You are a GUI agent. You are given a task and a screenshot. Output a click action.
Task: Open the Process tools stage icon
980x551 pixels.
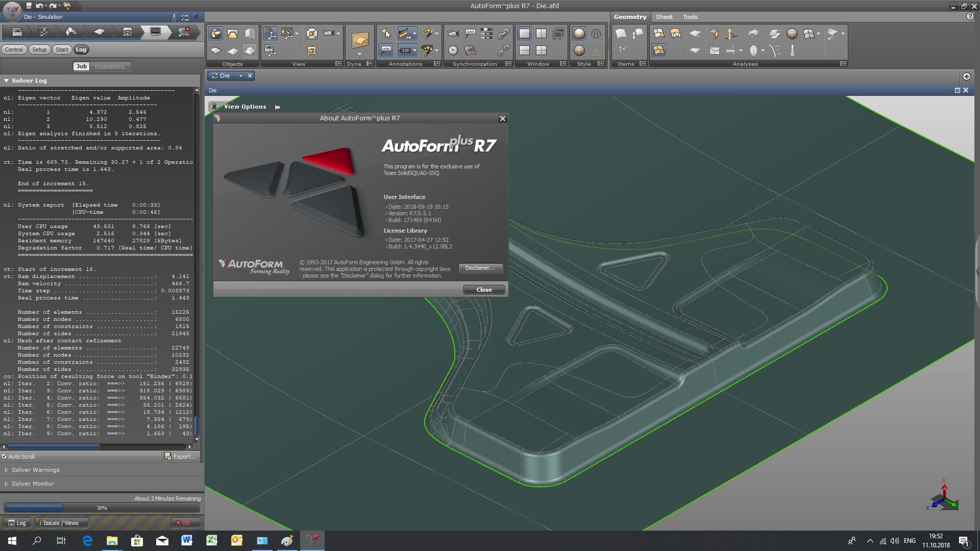(128, 32)
